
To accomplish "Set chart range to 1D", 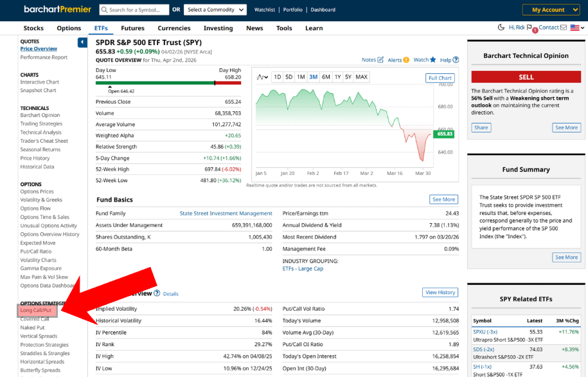I will (278, 77).
